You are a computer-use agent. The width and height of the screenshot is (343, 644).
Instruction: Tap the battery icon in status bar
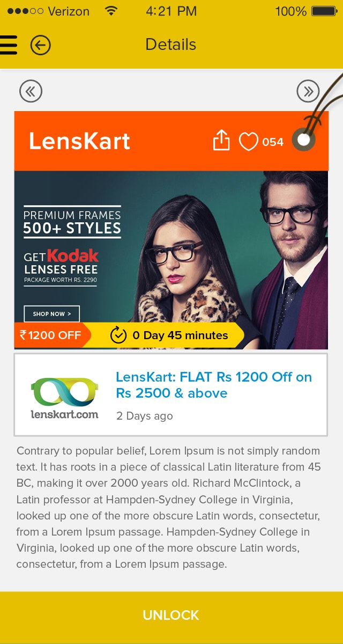[x=324, y=11]
